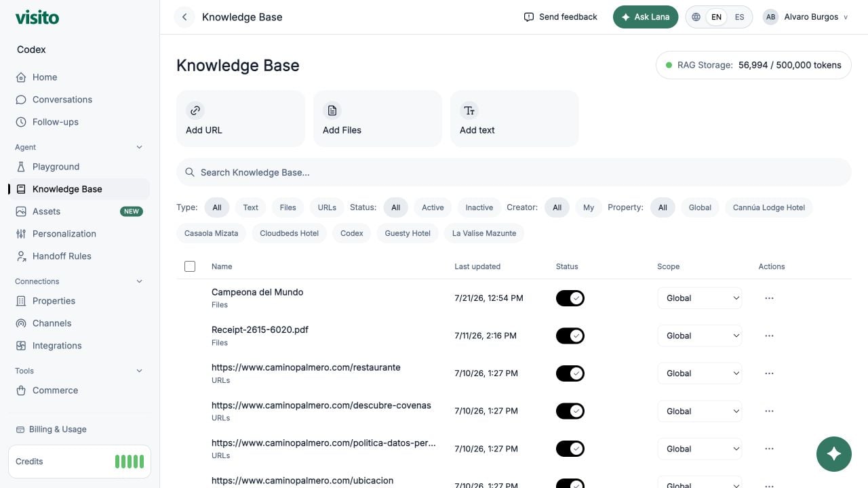Viewport: 868px width, 488px height.
Task: Click the Home house icon
Action: point(21,77)
